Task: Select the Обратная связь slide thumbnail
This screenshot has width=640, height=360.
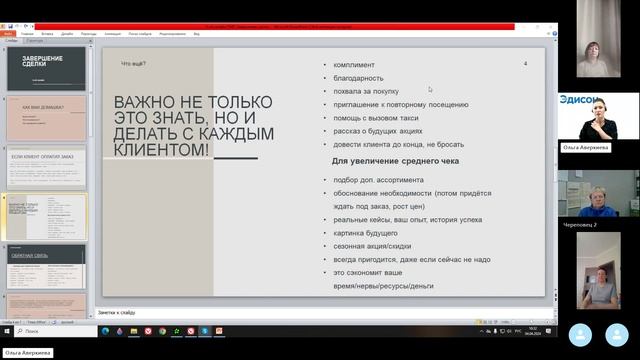Action: point(47,267)
